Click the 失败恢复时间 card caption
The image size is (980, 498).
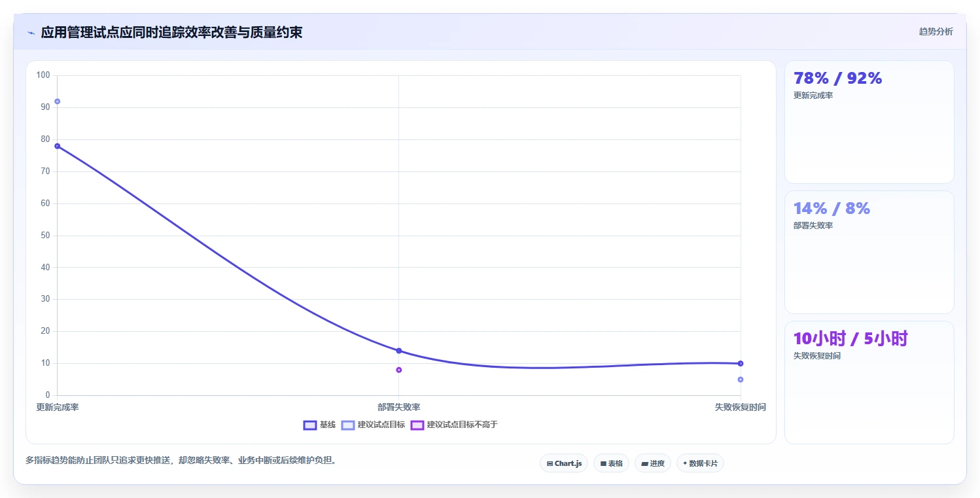pos(817,356)
